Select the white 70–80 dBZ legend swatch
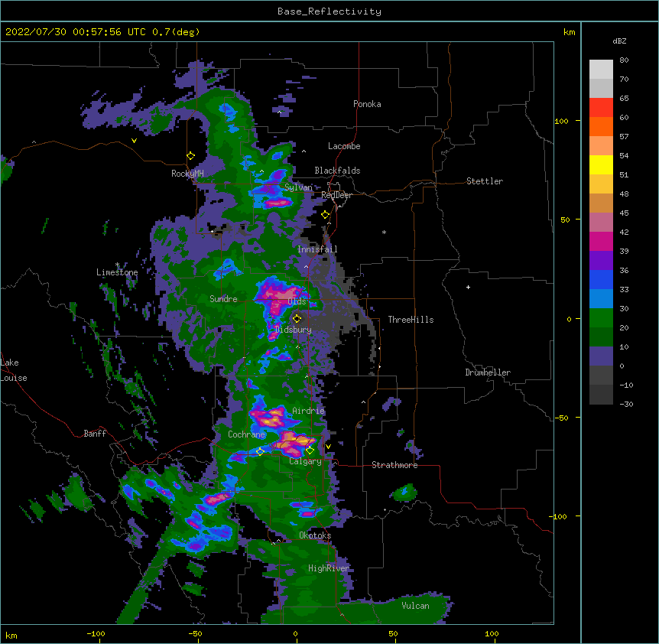This screenshot has width=659, height=644. pos(601,70)
